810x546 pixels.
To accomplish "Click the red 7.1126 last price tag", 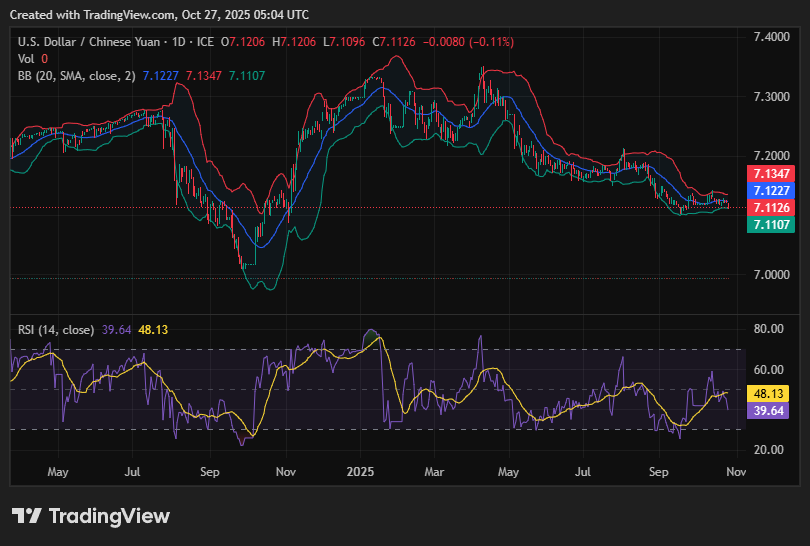I will [771, 207].
